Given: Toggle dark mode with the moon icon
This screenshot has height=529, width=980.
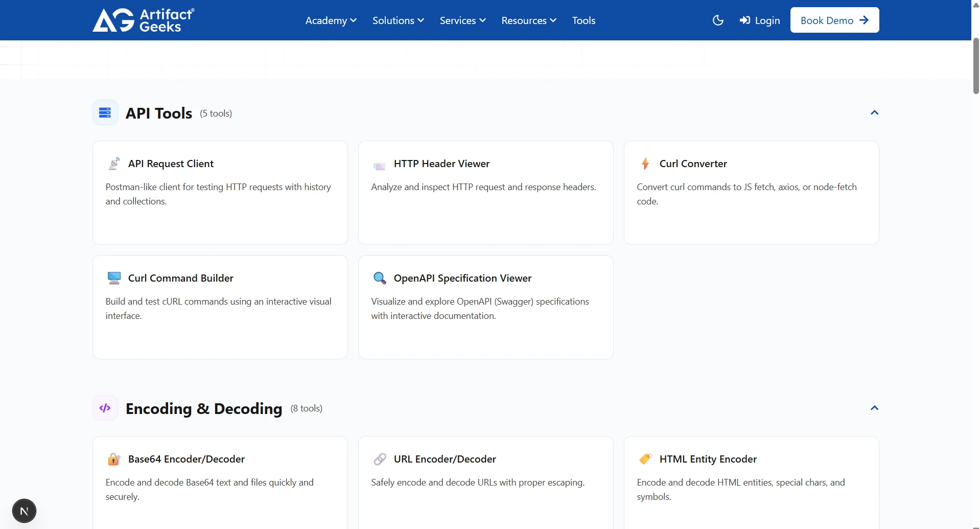Looking at the screenshot, I should tap(718, 20).
